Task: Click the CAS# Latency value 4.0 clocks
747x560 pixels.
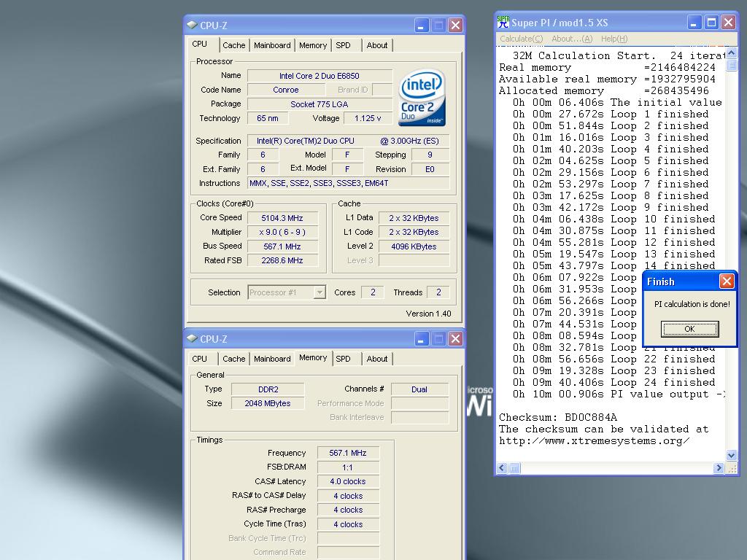Action: click(348, 481)
